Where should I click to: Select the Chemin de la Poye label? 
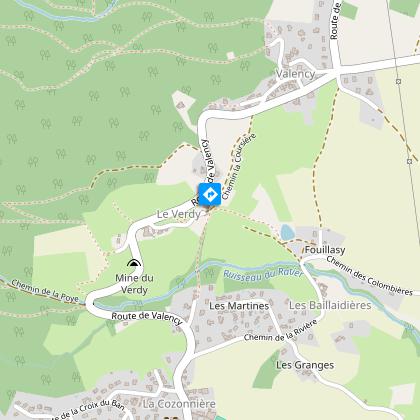pyautogui.click(x=45, y=291)
